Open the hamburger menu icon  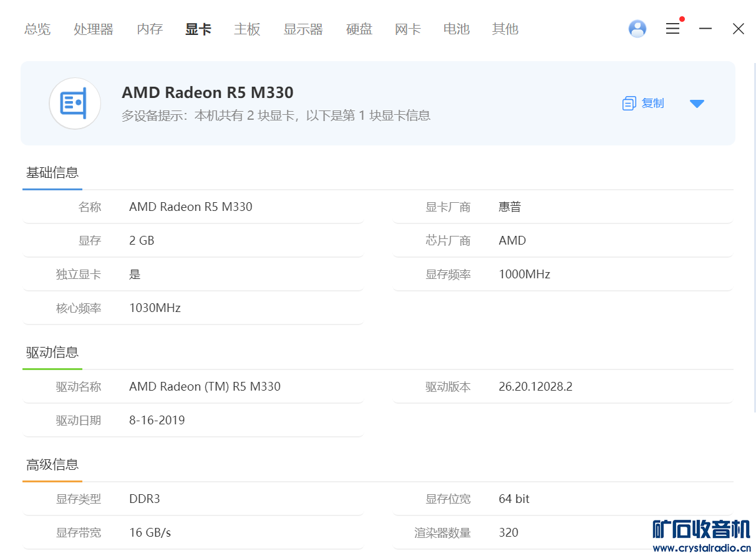672,29
